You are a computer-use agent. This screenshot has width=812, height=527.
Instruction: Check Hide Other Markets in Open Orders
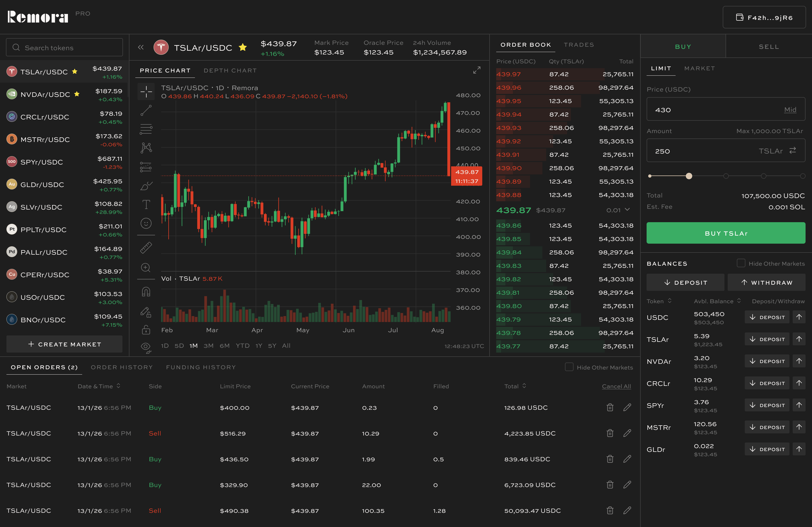(569, 367)
